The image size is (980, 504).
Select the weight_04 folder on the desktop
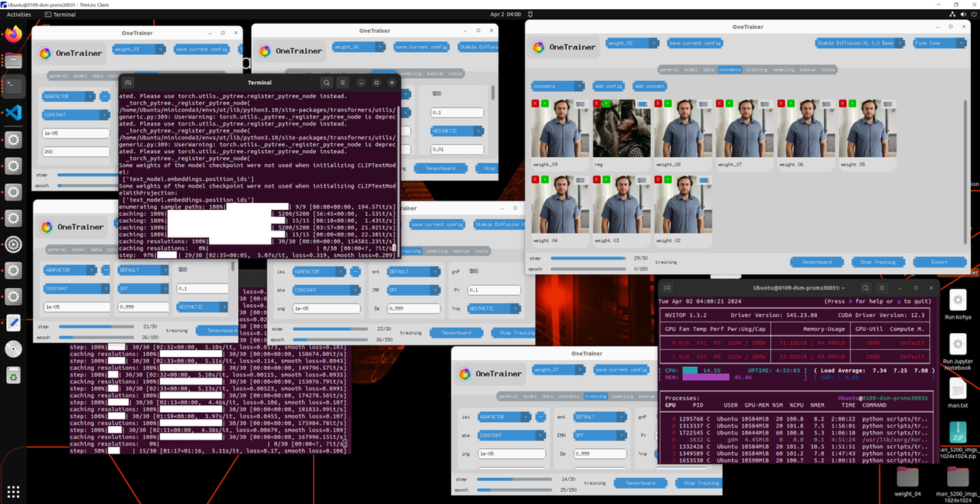pyautogui.click(x=907, y=482)
